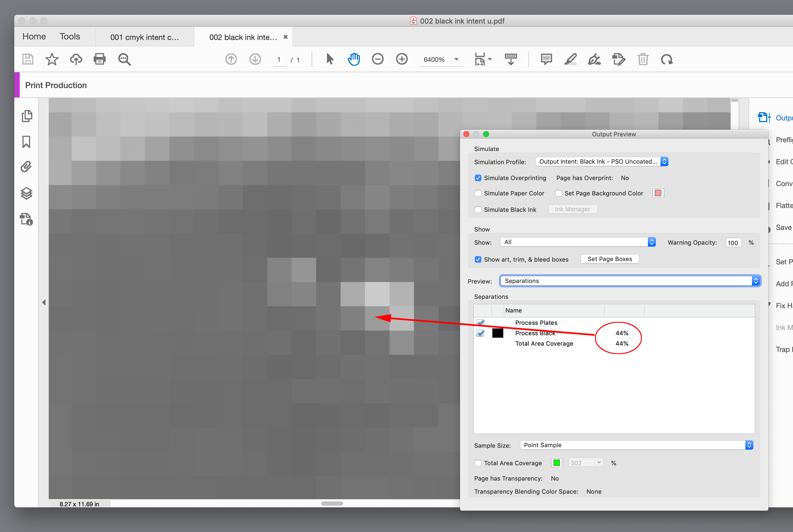
Task: Click the page background color swatch
Action: pos(657,193)
